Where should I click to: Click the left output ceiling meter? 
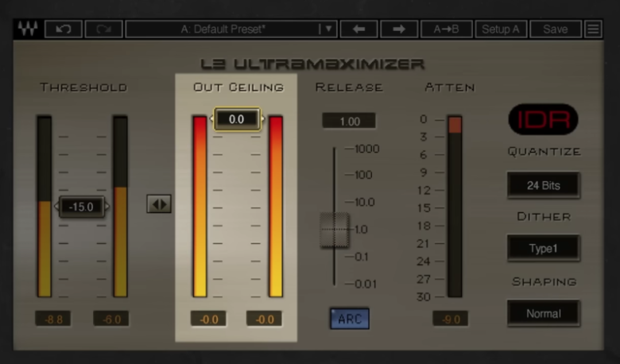point(200,206)
